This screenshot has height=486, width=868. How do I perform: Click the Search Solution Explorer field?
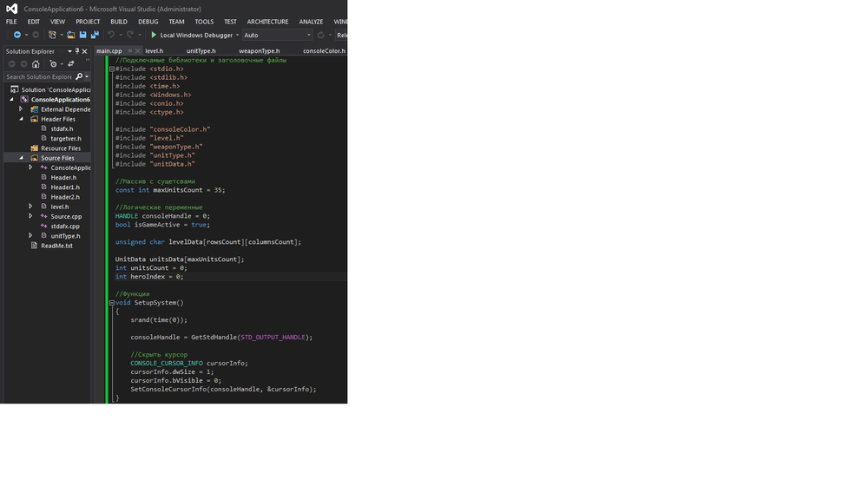[39, 77]
